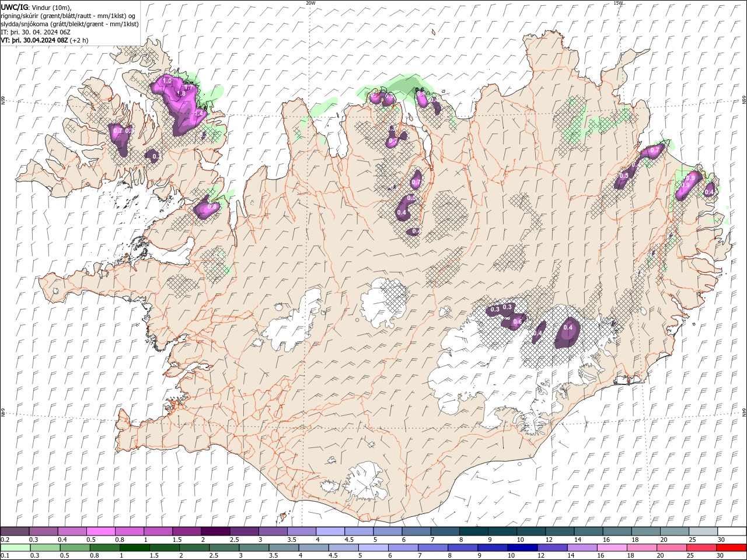Select deep blue lower swatch starting at 10
747x560 pixels.
pos(522,548)
